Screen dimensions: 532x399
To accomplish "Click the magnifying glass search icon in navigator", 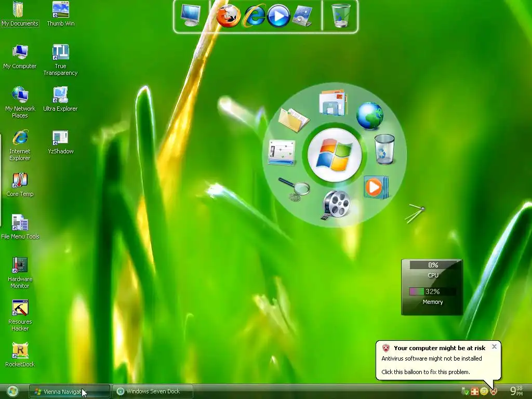I will (x=295, y=189).
